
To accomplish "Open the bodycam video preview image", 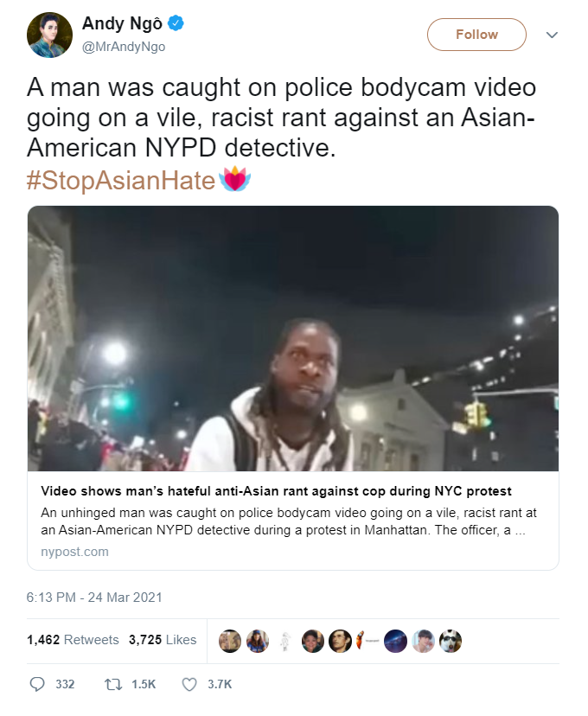I will click(x=293, y=338).
